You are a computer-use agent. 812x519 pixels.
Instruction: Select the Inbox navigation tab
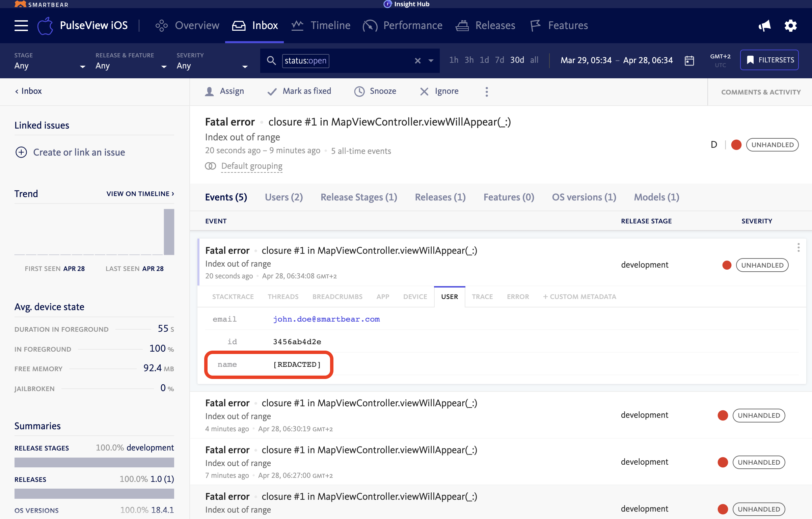tap(255, 26)
